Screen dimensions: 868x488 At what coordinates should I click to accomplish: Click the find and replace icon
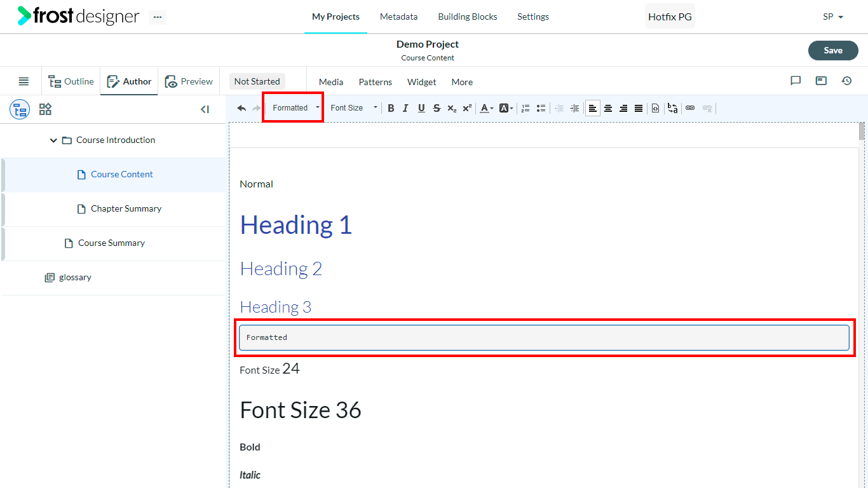pos(672,108)
